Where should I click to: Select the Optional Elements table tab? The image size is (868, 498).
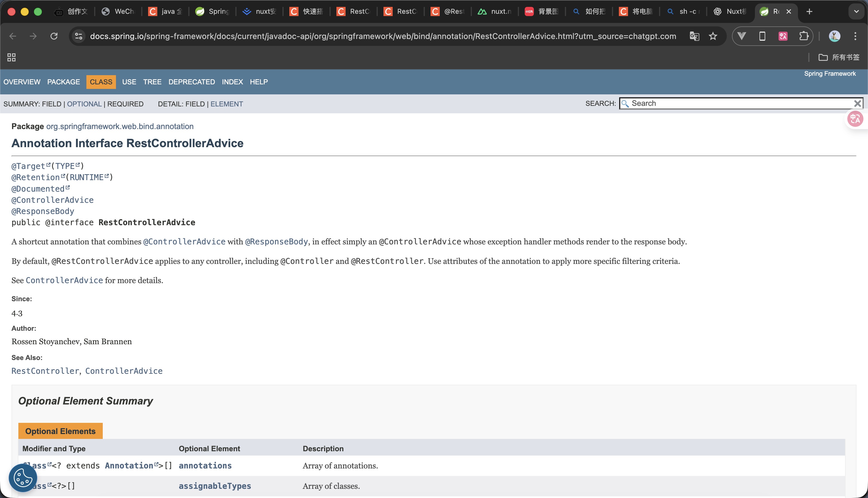(60, 431)
